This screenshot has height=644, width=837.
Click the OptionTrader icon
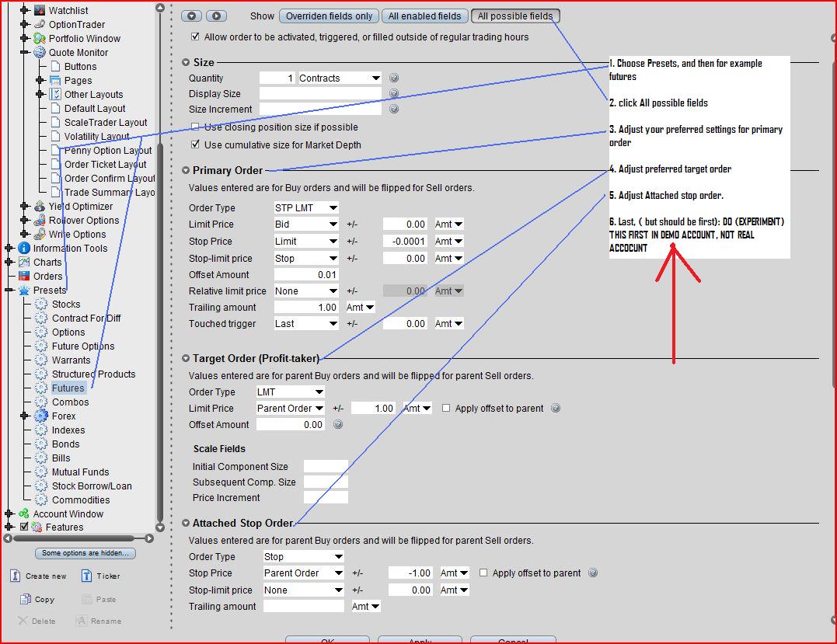[40, 24]
